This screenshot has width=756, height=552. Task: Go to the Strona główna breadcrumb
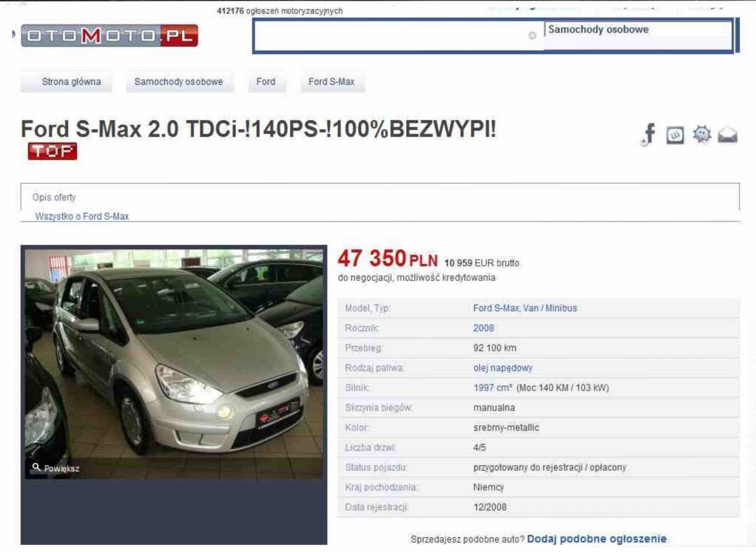71,82
